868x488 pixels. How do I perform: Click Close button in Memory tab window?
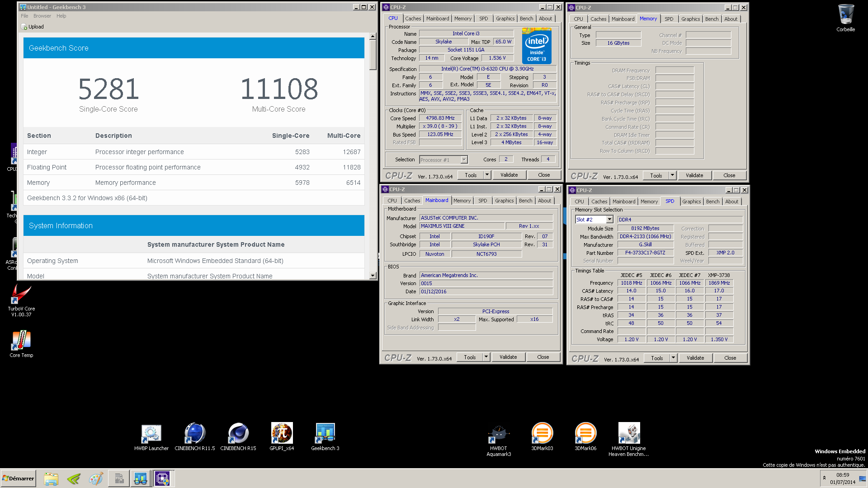729,175
